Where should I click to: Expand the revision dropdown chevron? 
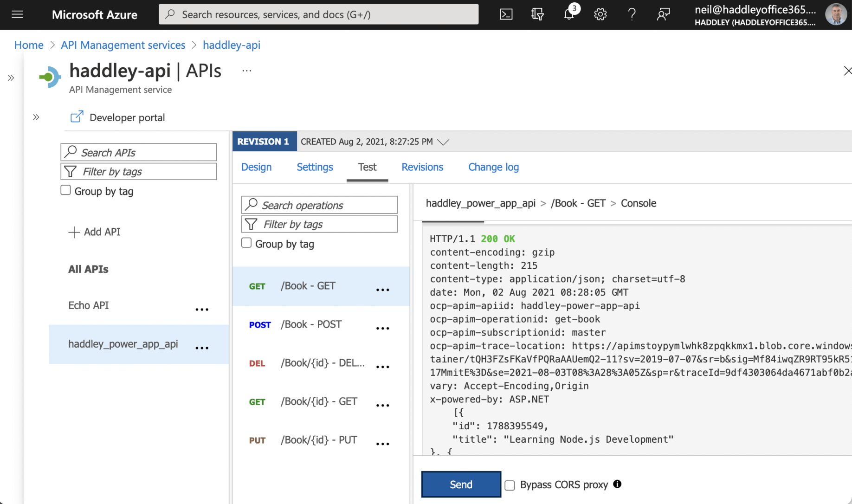[443, 142]
